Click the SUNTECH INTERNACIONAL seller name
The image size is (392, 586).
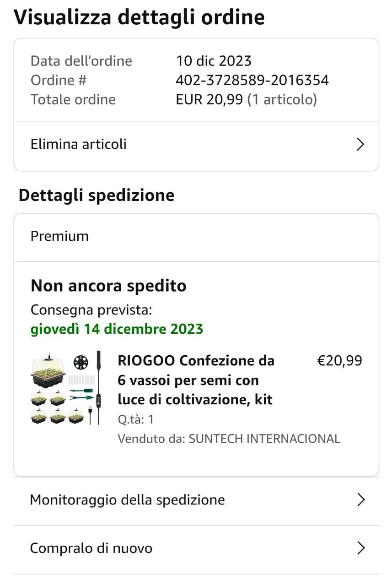pos(264,439)
